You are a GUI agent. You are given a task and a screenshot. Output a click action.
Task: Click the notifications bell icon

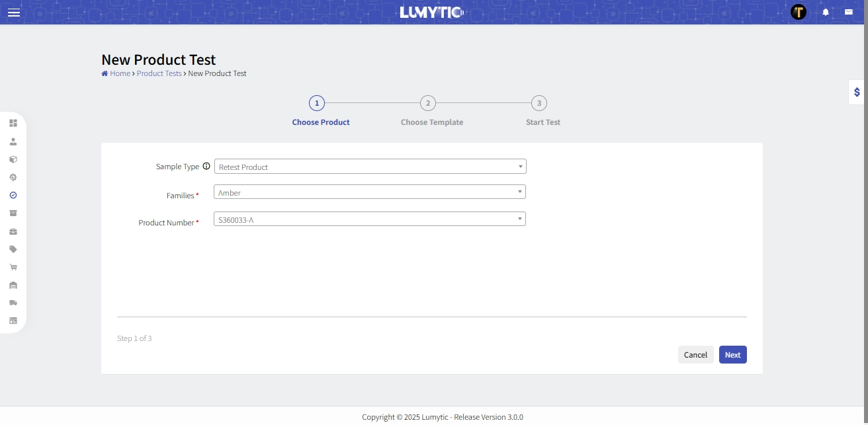tap(826, 13)
